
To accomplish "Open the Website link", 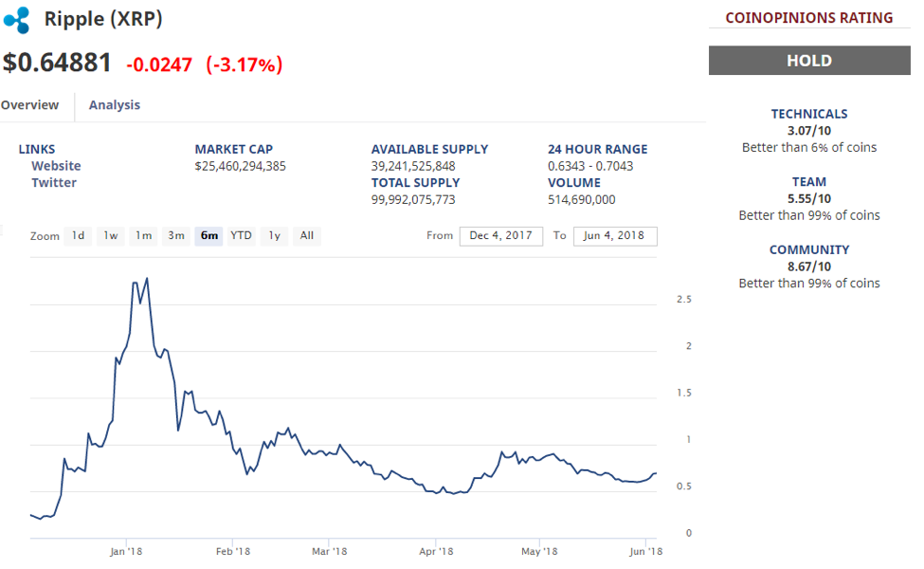I will [56, 166].
